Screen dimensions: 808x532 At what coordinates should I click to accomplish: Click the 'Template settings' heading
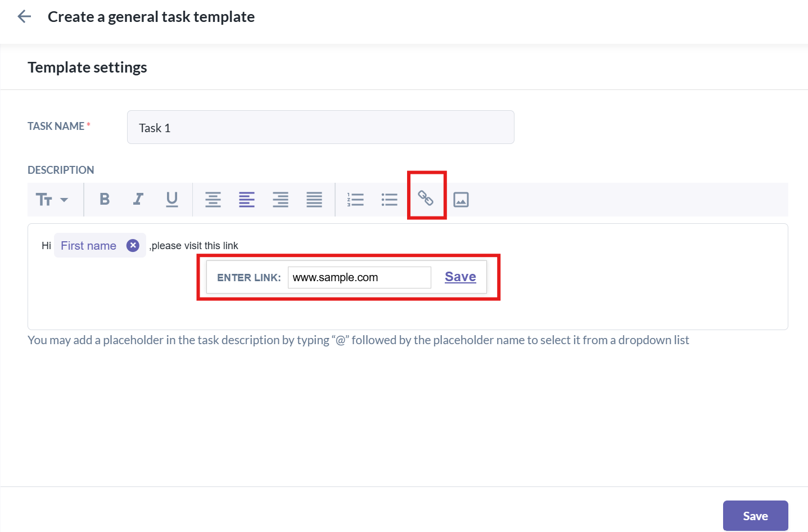(87, 67)
